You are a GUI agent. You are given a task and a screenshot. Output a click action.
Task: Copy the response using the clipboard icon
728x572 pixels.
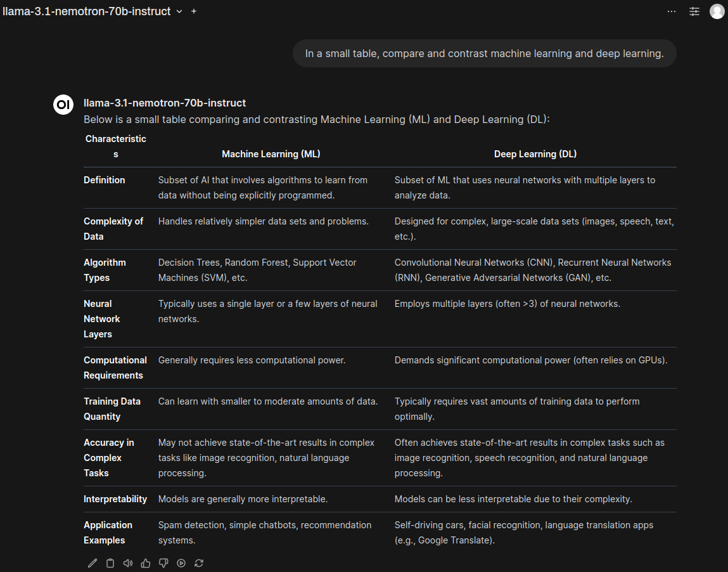pyautogui.click(x=110, y=562)
